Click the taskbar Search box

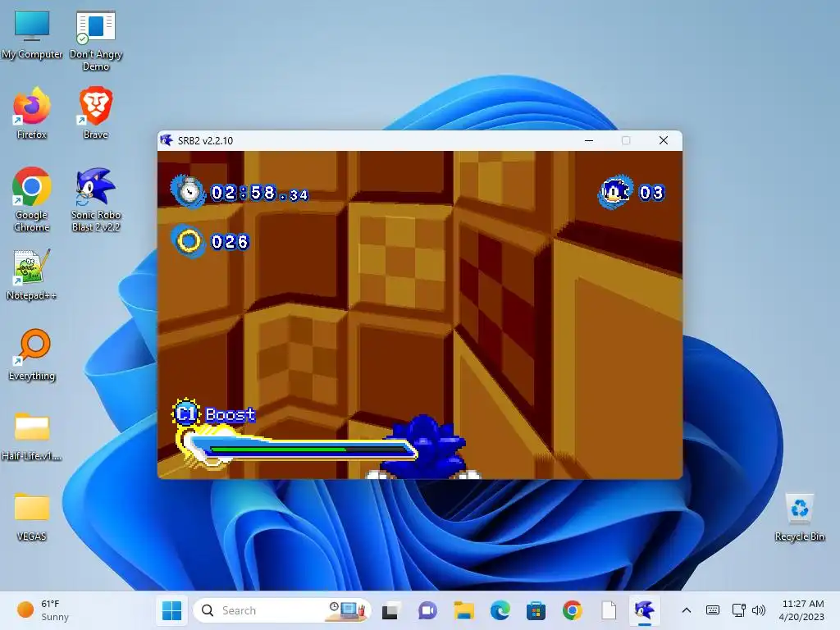pos(281,610)
